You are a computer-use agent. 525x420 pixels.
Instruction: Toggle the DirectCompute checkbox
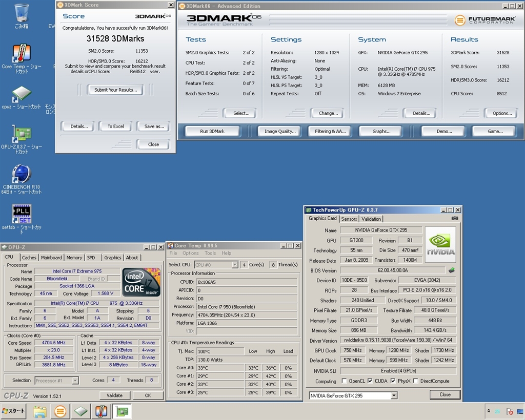click(x=416, y=381)
